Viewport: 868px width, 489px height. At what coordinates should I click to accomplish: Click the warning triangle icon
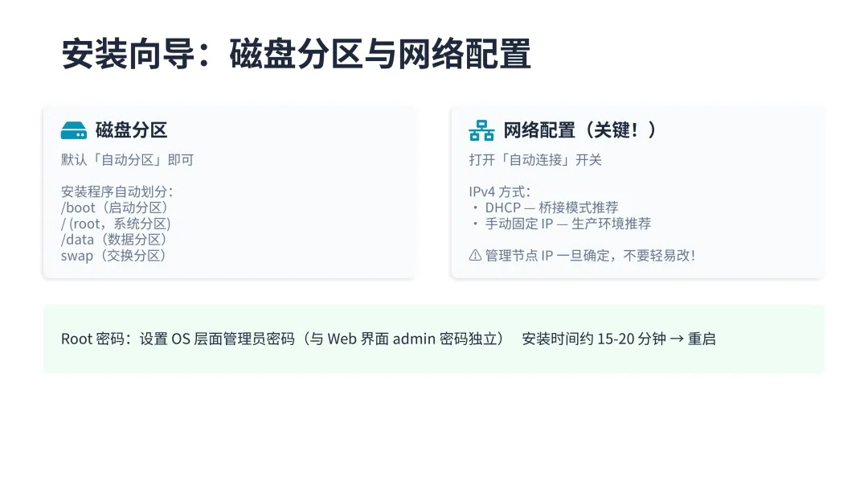[x=475, y=255]
